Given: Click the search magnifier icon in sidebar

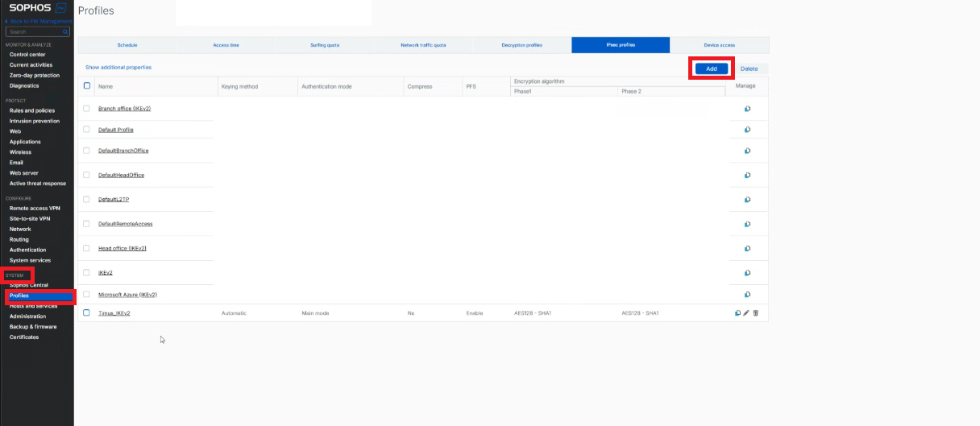Looking at the screenshot, I should (x=65, y=31).
